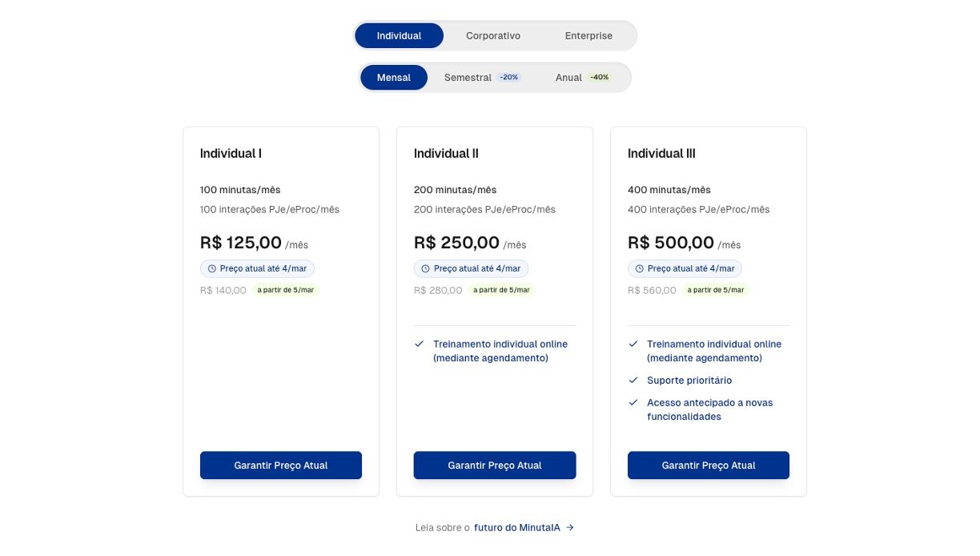This screenshot has width=980, height=556.
Task: Click checkmark beside Suporte prioritário
Action: coord(633,381)
